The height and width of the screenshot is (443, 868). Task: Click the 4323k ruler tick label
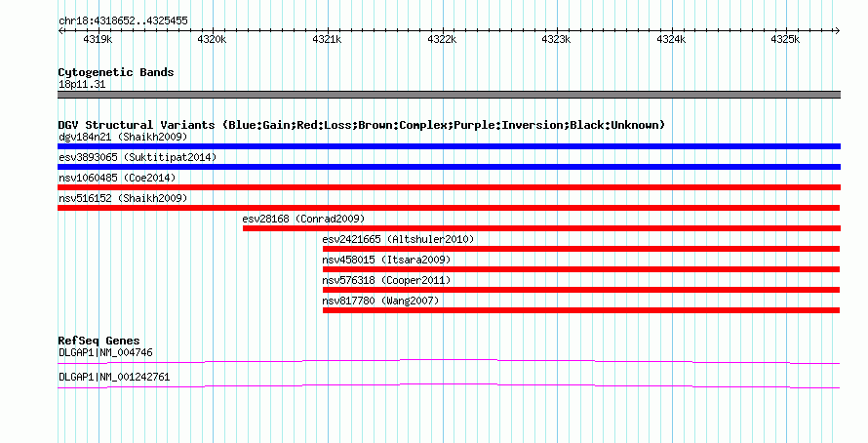[x=556, y=39]
